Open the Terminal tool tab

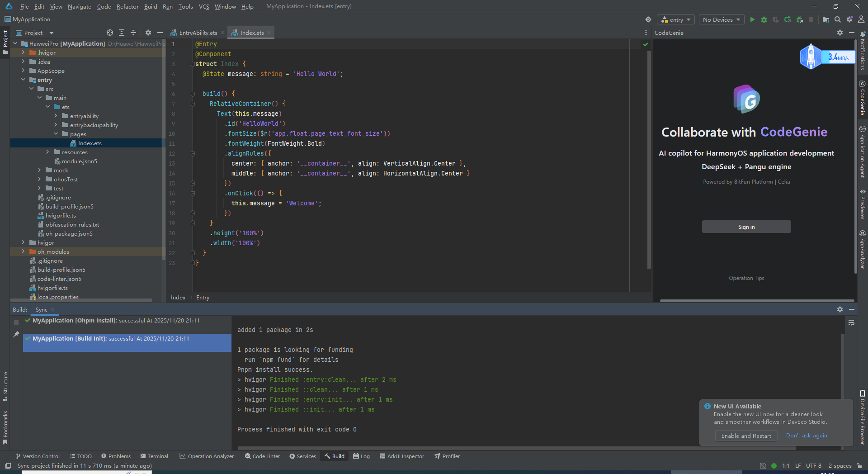(154, 456)
